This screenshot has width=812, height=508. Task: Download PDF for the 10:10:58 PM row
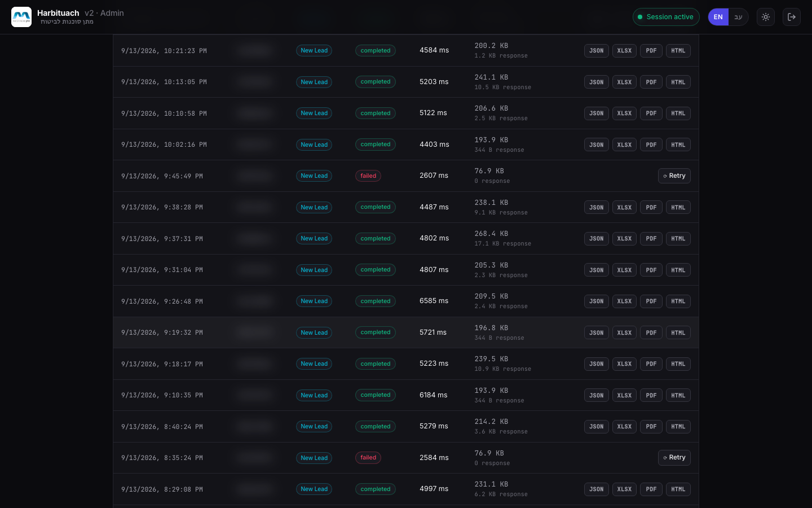click(651, 113)
